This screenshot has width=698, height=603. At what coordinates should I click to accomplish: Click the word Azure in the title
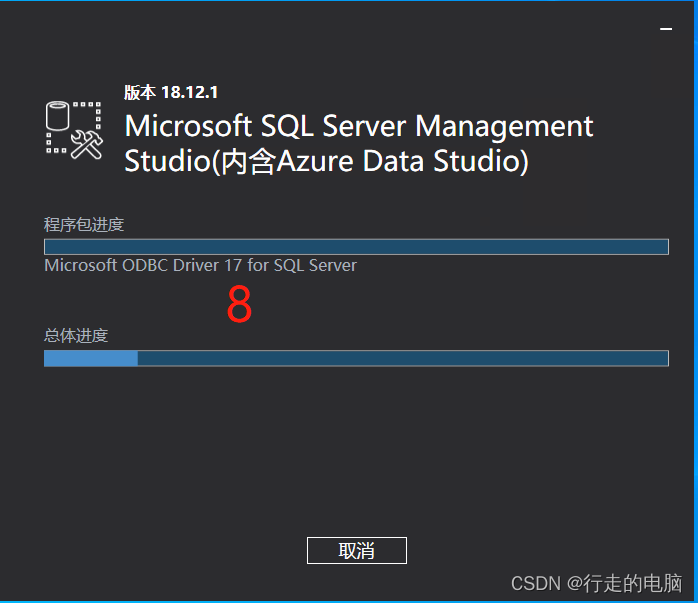315,161
